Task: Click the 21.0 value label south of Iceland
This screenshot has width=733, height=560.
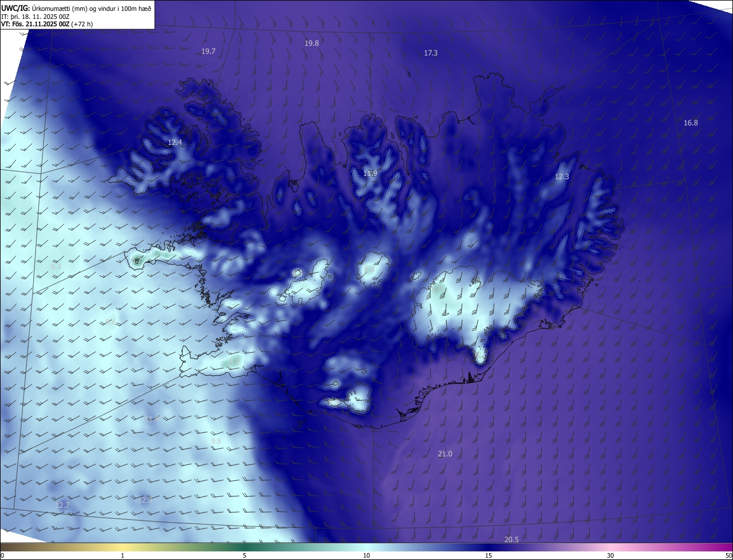Action: pos(445,454)
